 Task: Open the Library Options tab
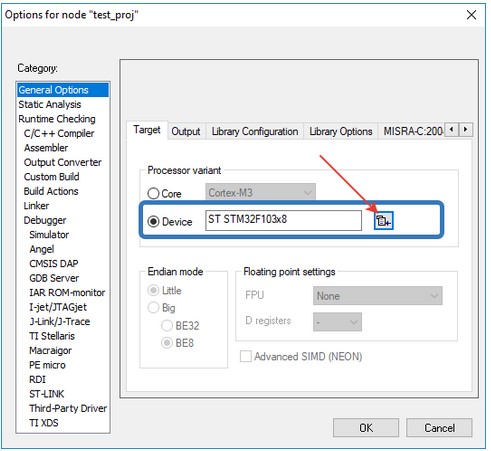[x=341, y=131]
